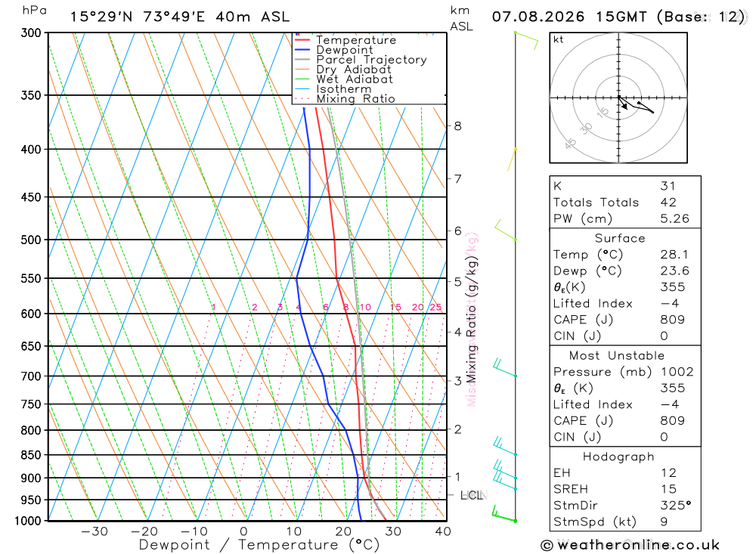
Task: Click the SREH value 15
Action: (669, 490)
